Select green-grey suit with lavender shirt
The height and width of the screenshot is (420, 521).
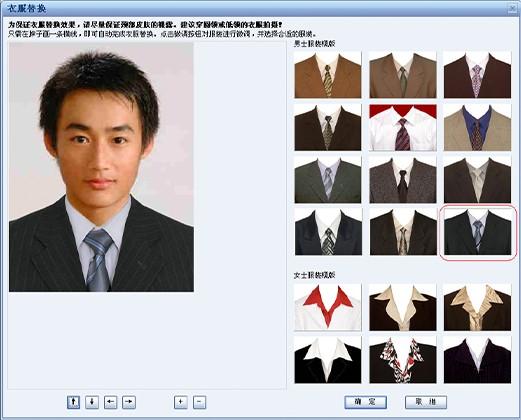coord(328,180)
